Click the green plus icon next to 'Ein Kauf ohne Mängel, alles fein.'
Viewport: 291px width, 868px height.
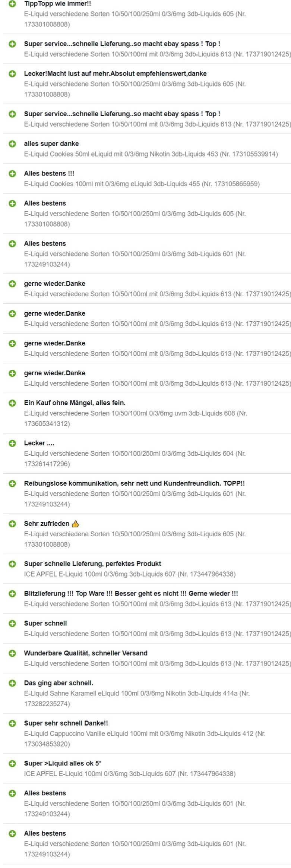click(x=12, y=403)
